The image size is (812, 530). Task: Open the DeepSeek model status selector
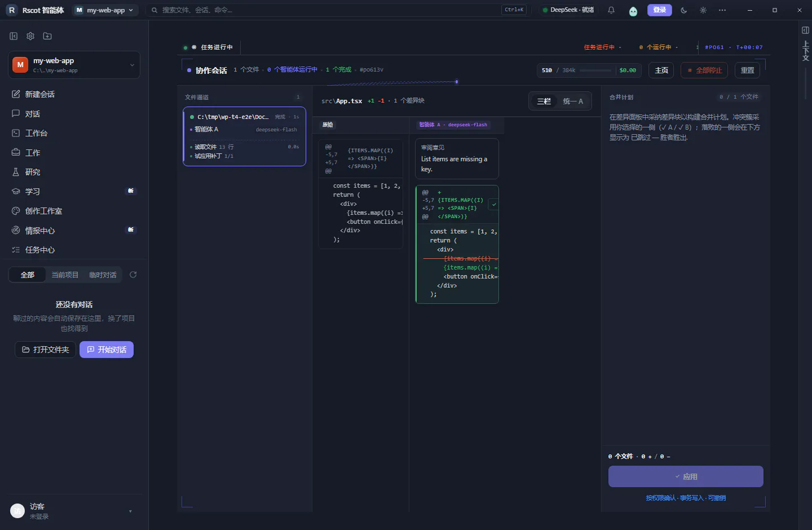coord(568,10)
